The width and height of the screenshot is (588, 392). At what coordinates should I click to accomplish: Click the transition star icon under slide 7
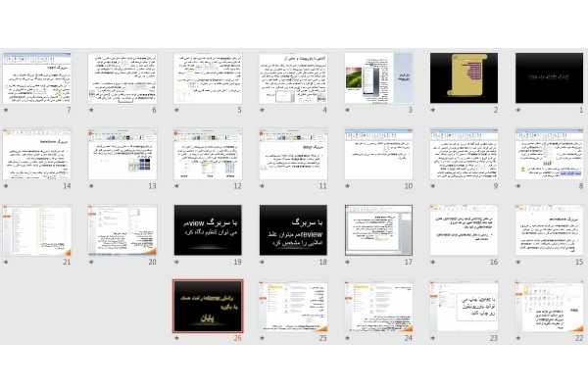point(6,110)
